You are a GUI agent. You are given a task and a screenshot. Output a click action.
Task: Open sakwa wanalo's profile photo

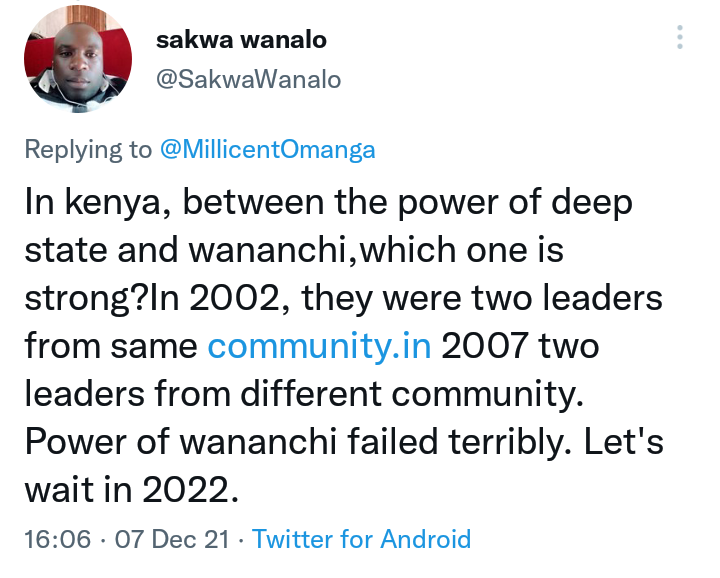[x=78, y=59]
